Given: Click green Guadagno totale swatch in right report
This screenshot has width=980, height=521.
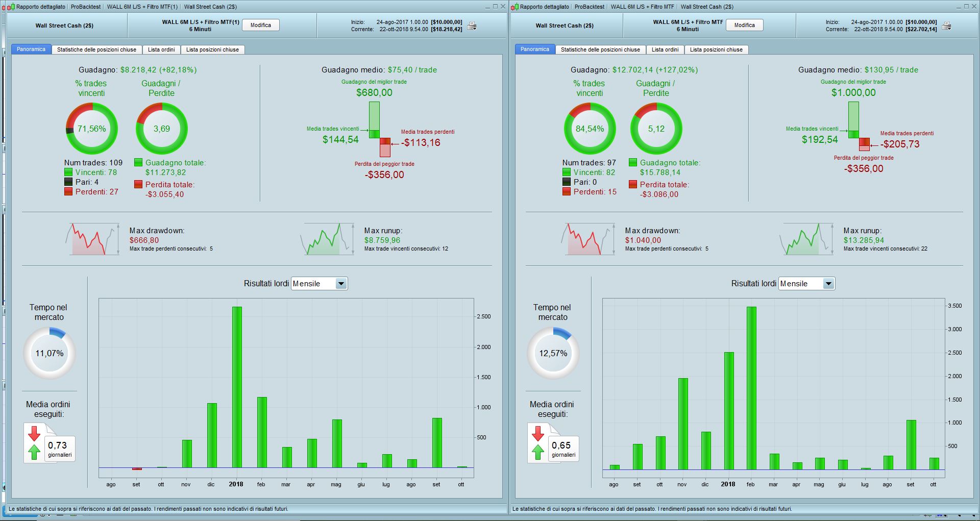Looking at the screenshot, I should pyautogui.click(x=633, y=162).
